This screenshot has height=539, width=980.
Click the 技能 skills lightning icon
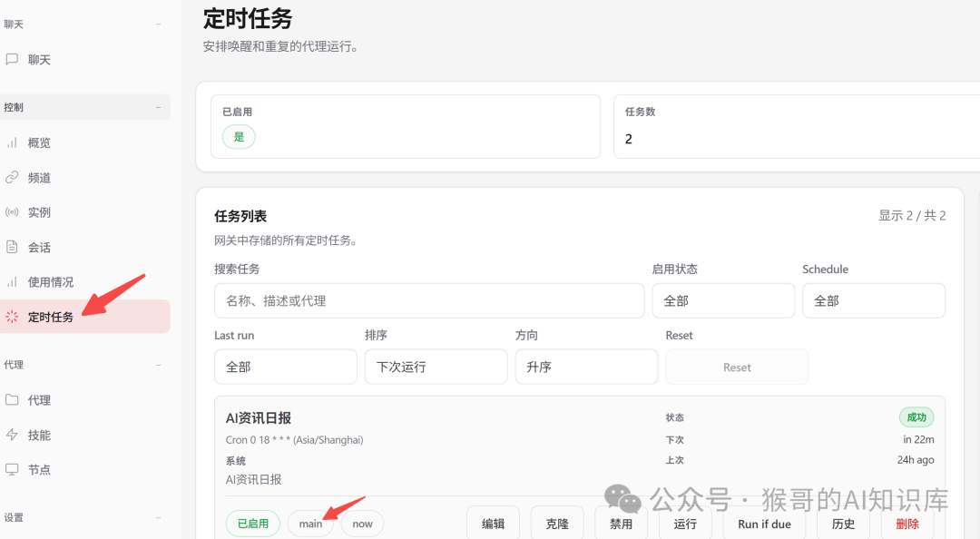[x=13, y=435]
